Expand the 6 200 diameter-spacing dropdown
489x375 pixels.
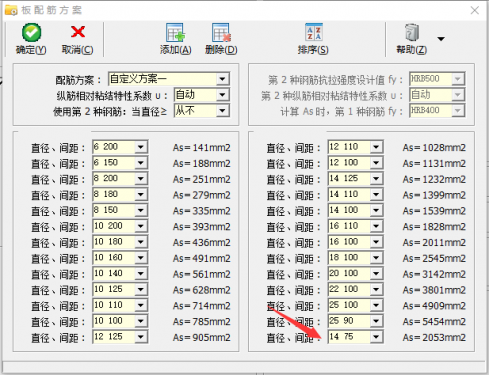click(x=141, y=147)
